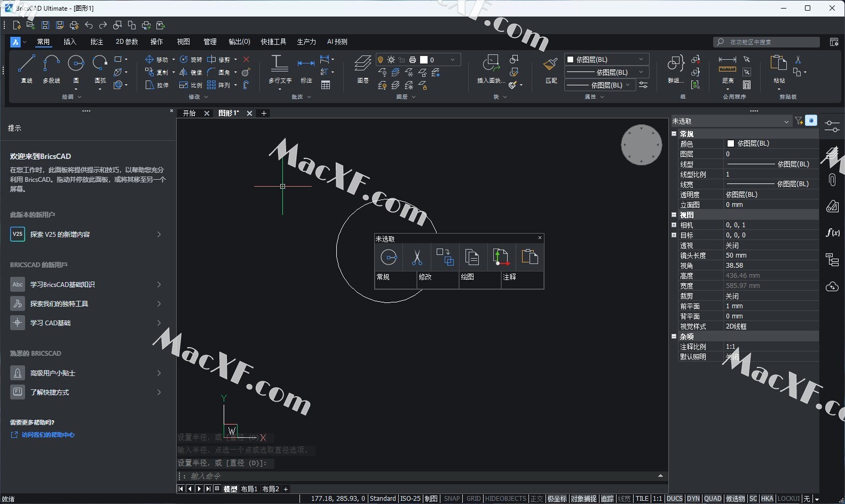Toggle 极坐标 (polar) tracking in status bar

pyautogui.click(x=557, y=499)
